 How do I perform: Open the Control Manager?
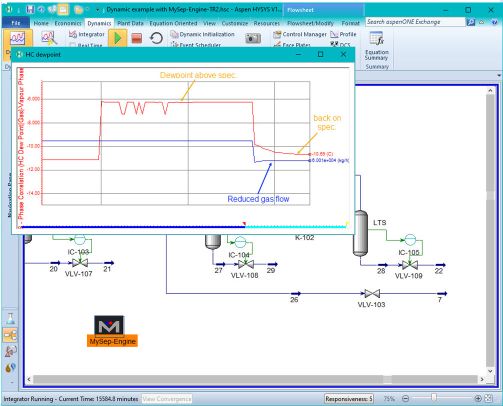[x=300, y=34]
